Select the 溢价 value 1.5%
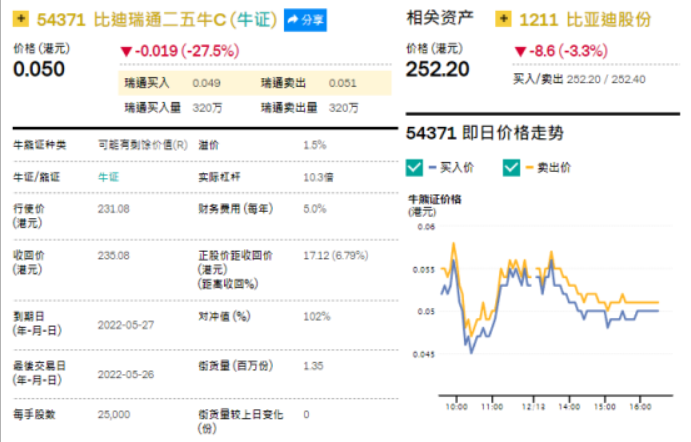The width and height of the screenshot is (691, 442). [315, 145]
